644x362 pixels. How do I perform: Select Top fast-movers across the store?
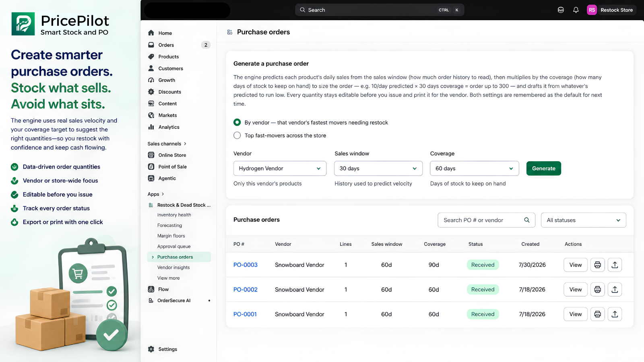237,136
